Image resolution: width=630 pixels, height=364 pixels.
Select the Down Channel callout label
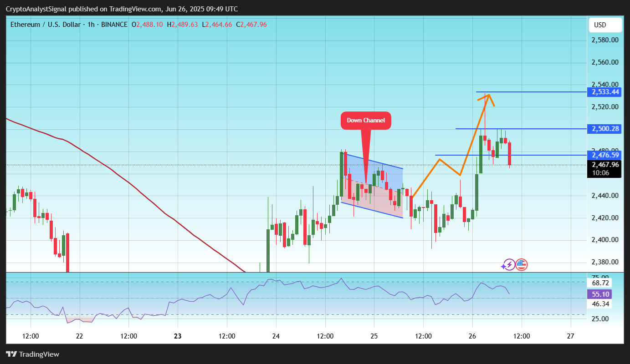[x=366, y=121]
